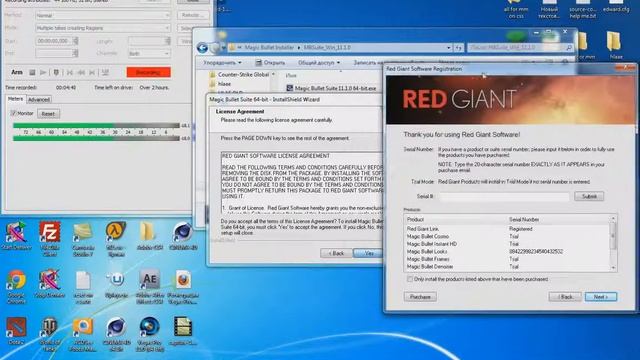640x360 pixels.
Task: Launch Camtasia Studio from the desktop
Action: 83,238
